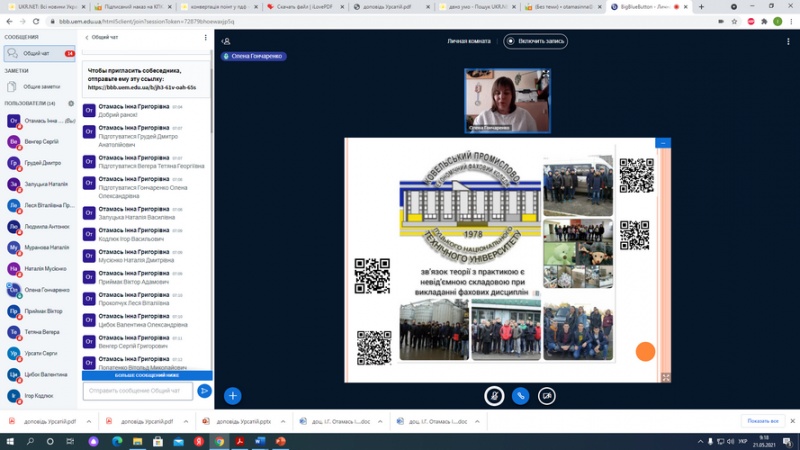Viewport: 800px width, 450px height.
Task: Click the Больше сообщений ниже banner
Action: click(147, 375)
